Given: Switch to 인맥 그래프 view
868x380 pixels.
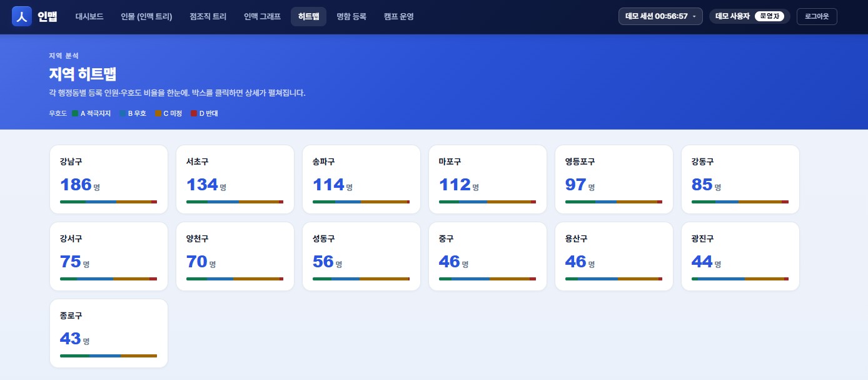Looking at the screenshot, I should [x=262, y=17].
